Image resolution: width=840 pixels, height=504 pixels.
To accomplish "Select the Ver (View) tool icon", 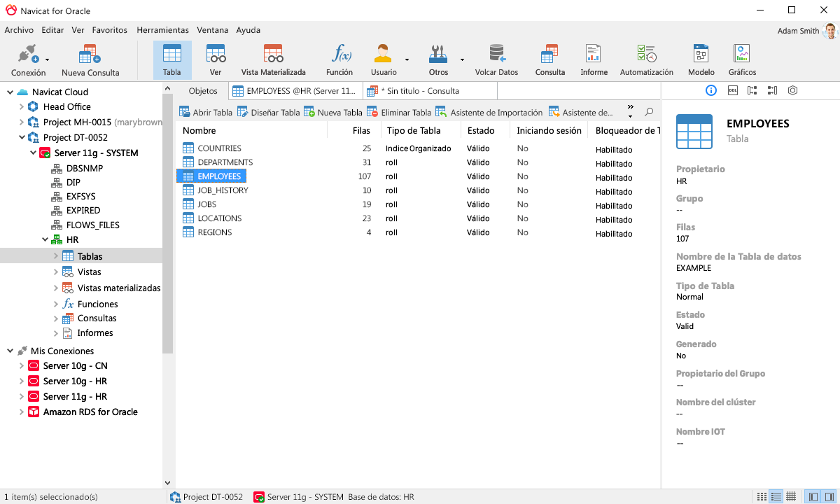I will tap(215, 59).
